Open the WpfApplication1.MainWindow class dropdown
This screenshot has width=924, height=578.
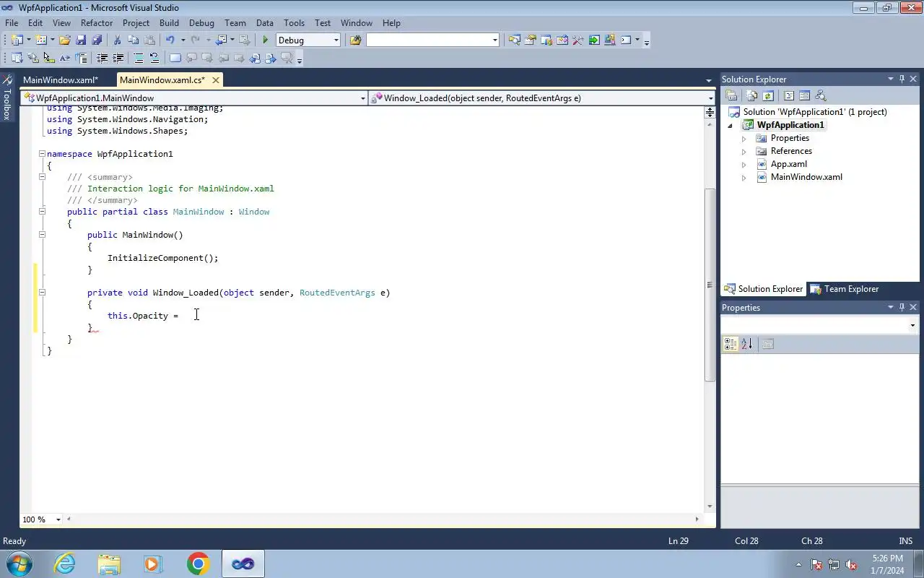click(x=362, y=98)
